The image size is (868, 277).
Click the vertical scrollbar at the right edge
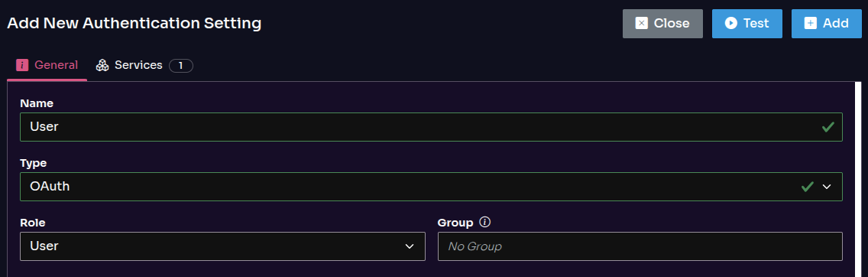pos(859,179)
